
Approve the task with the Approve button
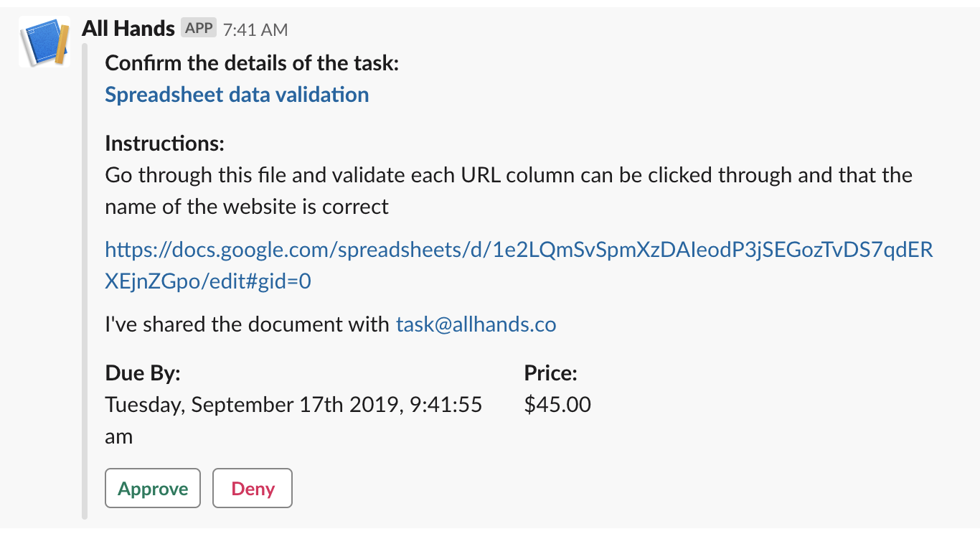[x=153, y=489]
